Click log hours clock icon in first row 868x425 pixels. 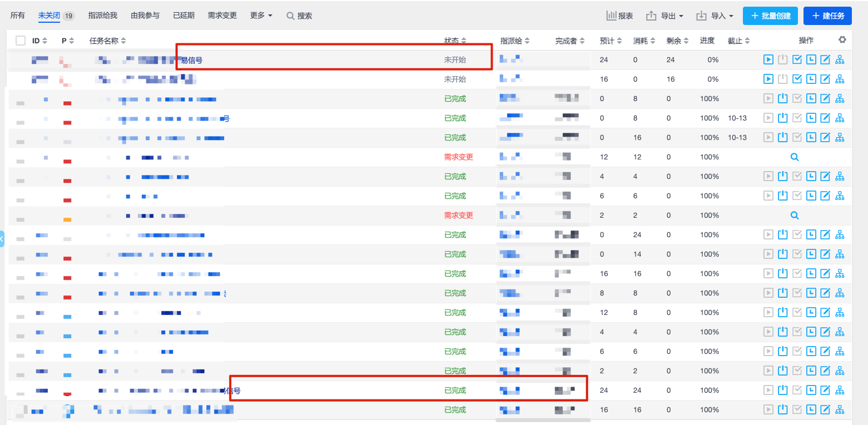pos(811,59)
